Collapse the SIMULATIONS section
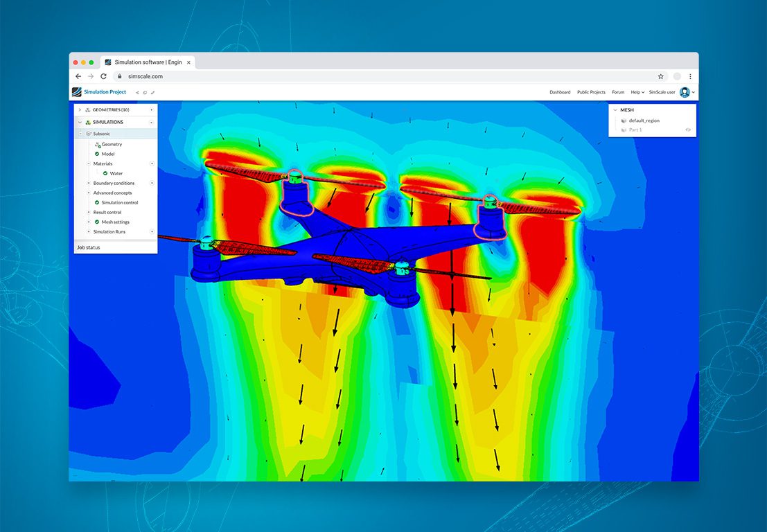This screenshot has width=767, height=532. (x=80, y=122)
